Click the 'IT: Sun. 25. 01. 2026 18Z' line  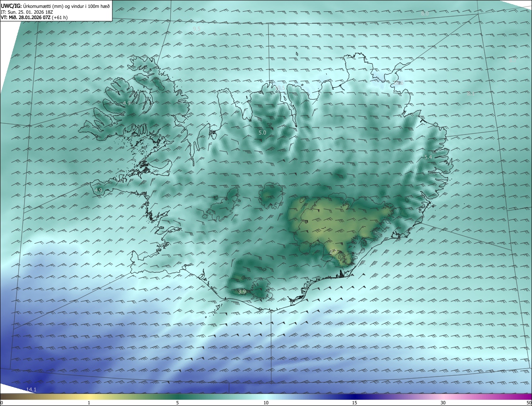point(27,12)
